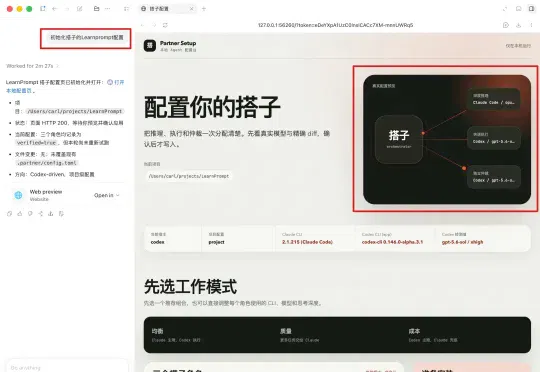Click the last action icon under the response
Screen dimensions: 540x372
pos(61,214)
